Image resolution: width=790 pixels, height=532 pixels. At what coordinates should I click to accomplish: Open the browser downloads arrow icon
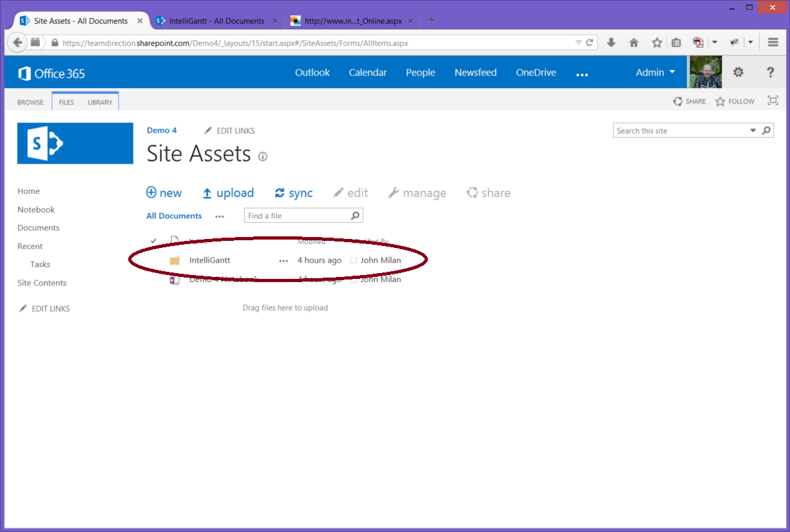point(612,43)
